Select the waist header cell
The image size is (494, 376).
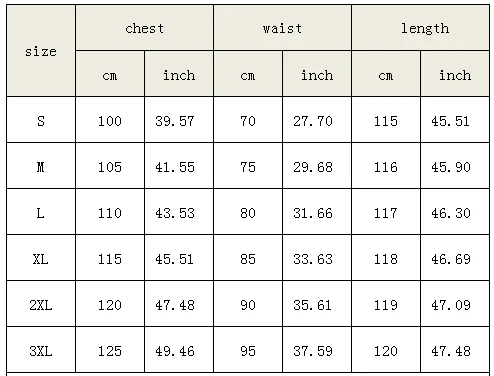(x=282, y=28)
